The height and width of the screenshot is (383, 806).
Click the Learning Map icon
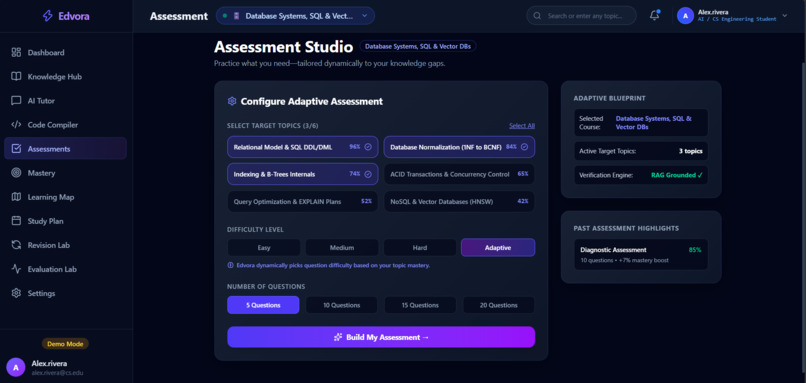pos(16,197)
